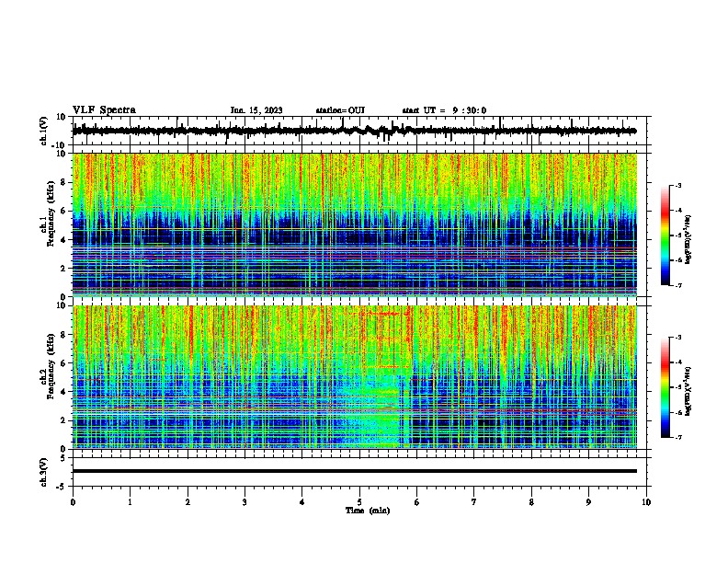Click the "2" kHz tick on the ch.2 spectrogram axis
This screenshot has width=728, height=563.
pyautogui.click(x=64, y=420)
